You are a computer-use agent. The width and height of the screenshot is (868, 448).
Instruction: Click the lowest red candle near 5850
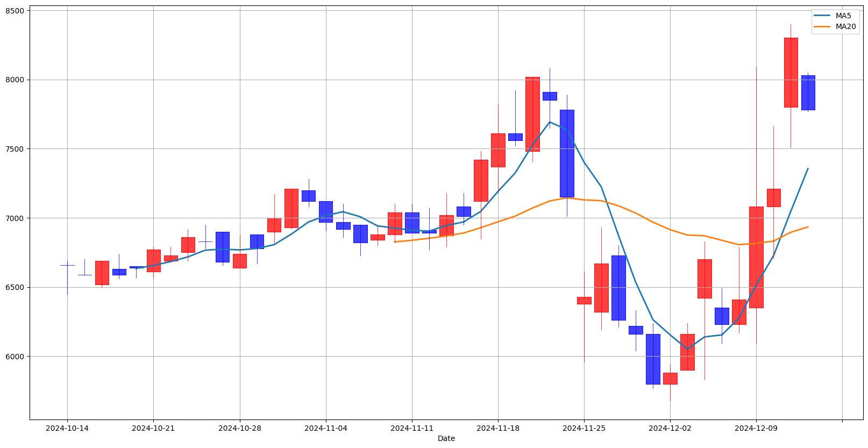click(x=670, y=378)
